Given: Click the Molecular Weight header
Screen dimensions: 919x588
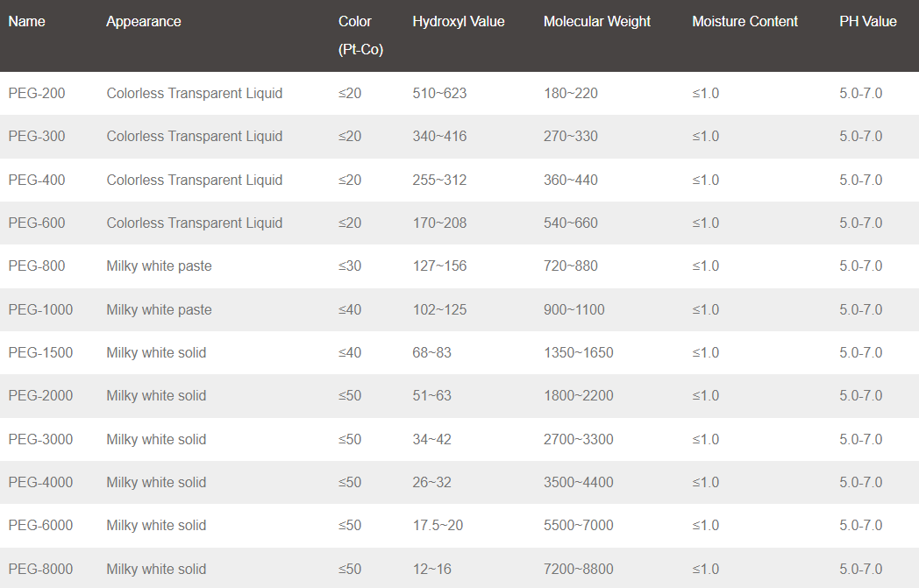Looking at the screenshot, I should 596,22.
